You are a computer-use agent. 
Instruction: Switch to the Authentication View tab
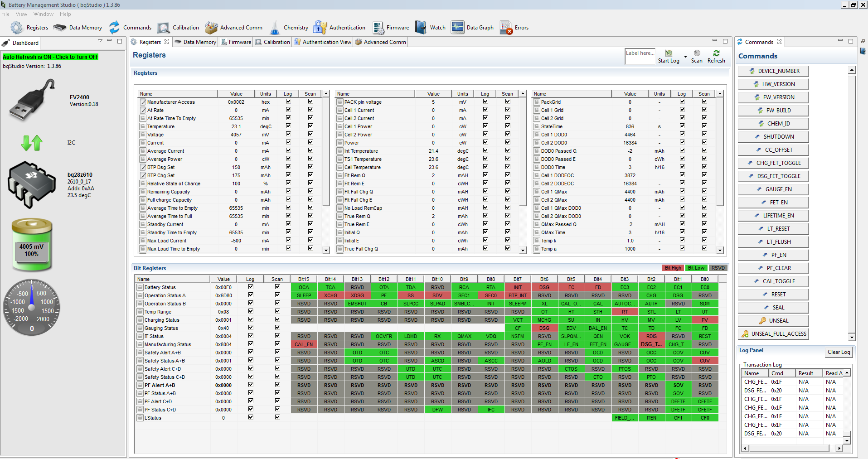[x=323, y=42]
